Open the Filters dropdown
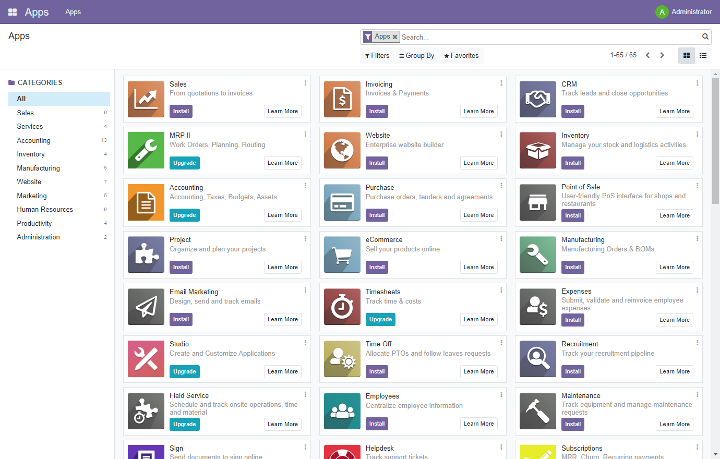Image resolution: width=720 pixels, height=459 pixels. [x=377, y=56]
